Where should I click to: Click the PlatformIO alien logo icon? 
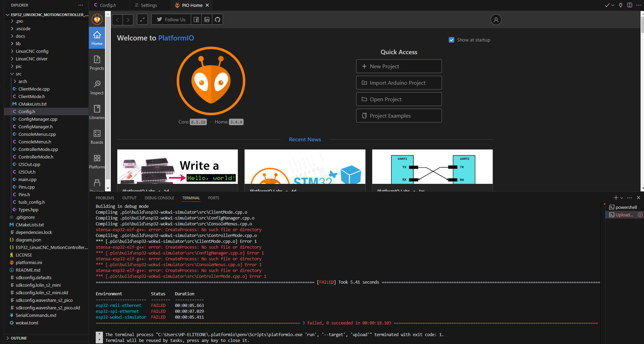[97, 19]
